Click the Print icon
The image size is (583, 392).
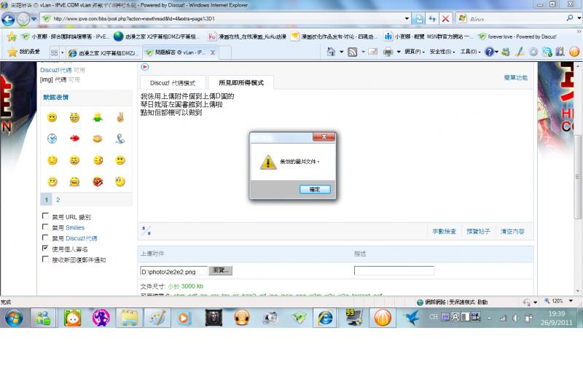[x=388, y=52]
